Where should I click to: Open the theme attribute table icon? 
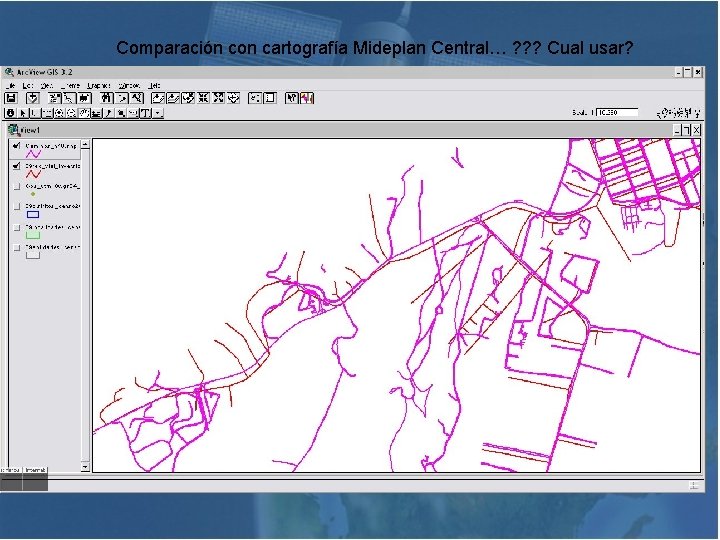click(x=84, y=98)
